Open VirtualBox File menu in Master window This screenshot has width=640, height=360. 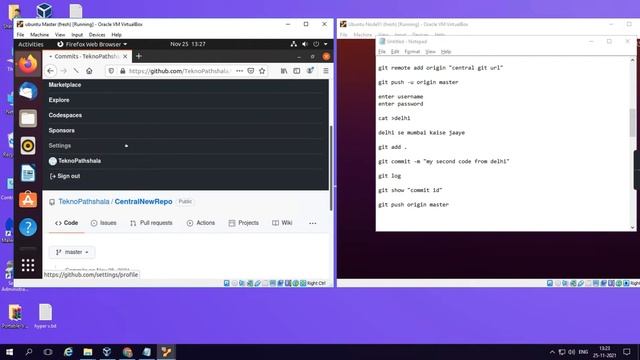pyautogui.click(x=20, y=35)
